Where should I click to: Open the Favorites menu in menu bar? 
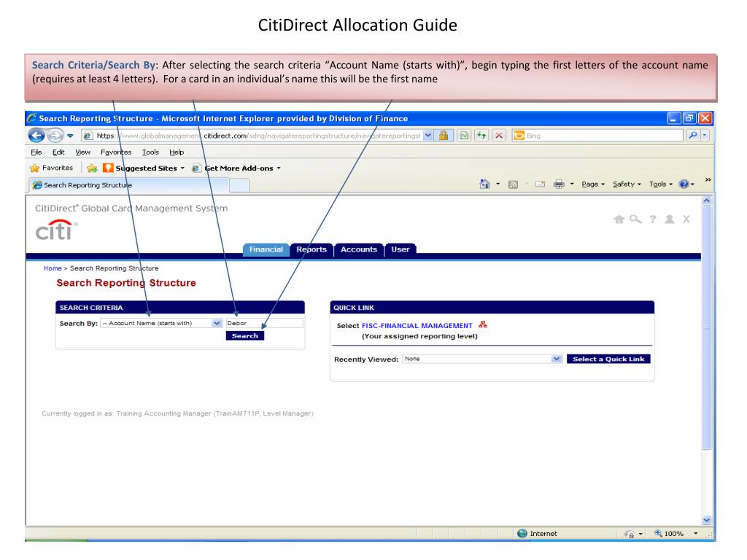click(x=116, y=152)
